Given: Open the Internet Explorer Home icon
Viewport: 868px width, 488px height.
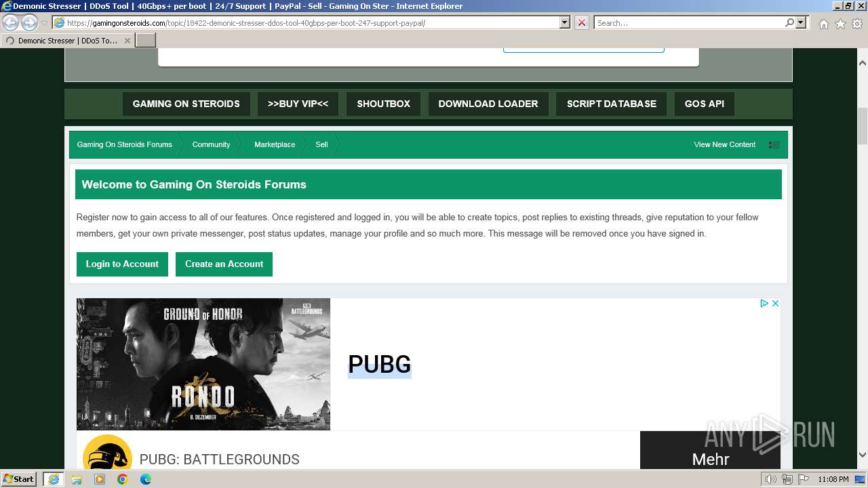Looking at the screenshot, I should click(x=823, y=24).
